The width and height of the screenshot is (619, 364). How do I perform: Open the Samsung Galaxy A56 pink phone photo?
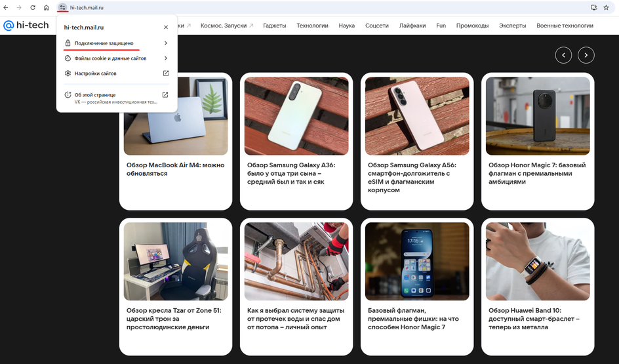click(x=417, y=116)
